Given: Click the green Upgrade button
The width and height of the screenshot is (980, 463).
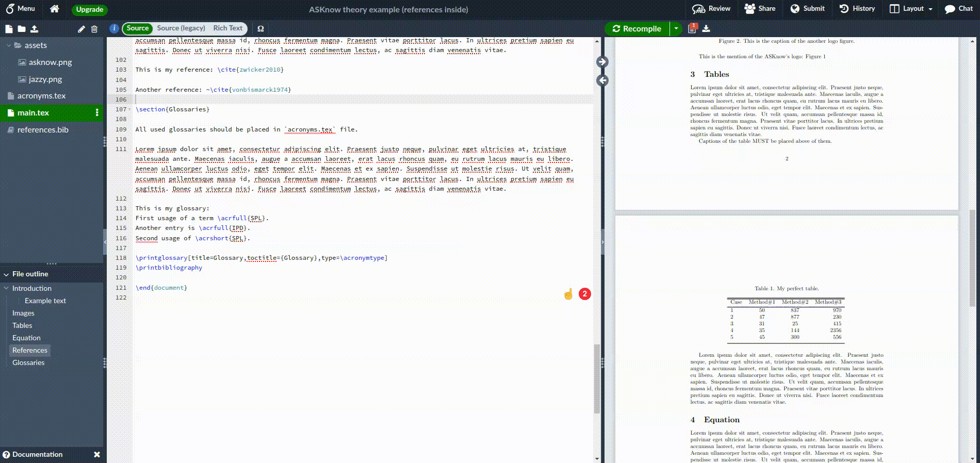Looking at the screenshot, I should [90, 9].
